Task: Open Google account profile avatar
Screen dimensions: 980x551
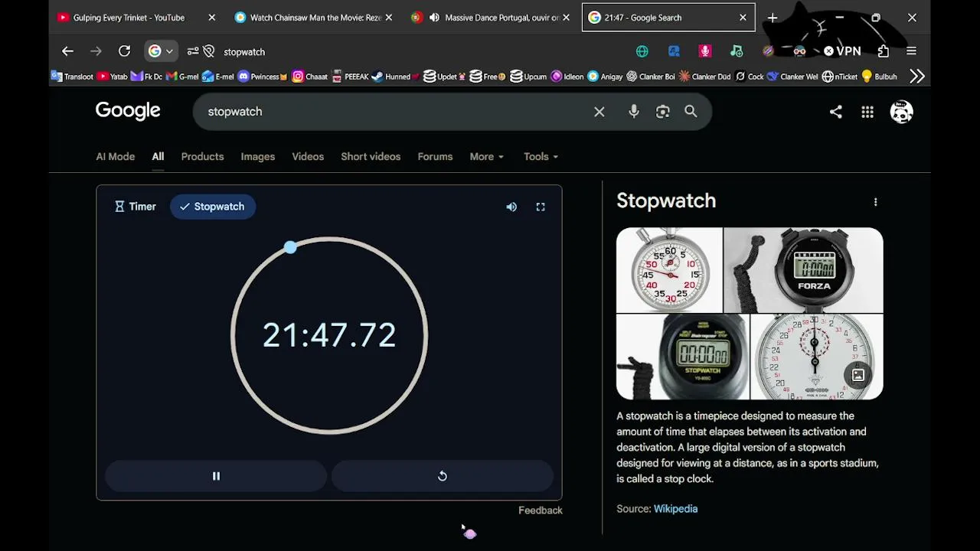Action: 902,112
